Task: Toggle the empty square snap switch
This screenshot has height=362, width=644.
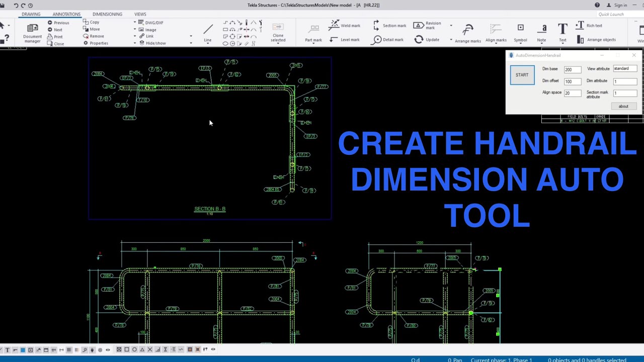Action: point(127,349)
